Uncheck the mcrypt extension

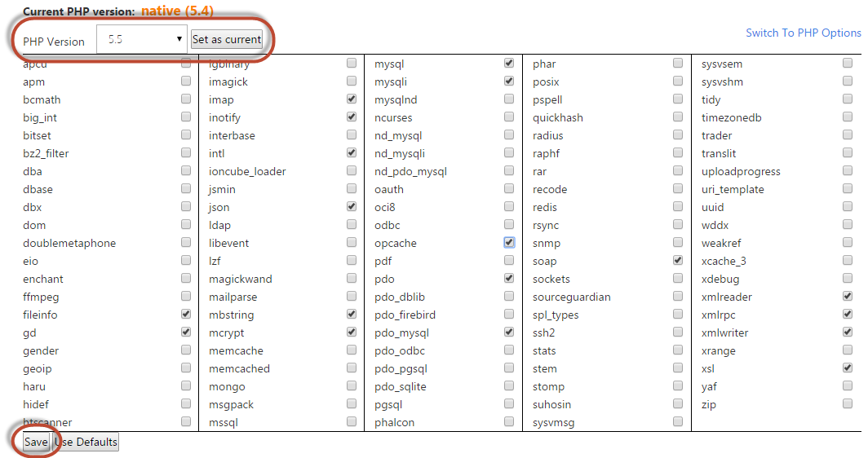click(x=352, y=332)
